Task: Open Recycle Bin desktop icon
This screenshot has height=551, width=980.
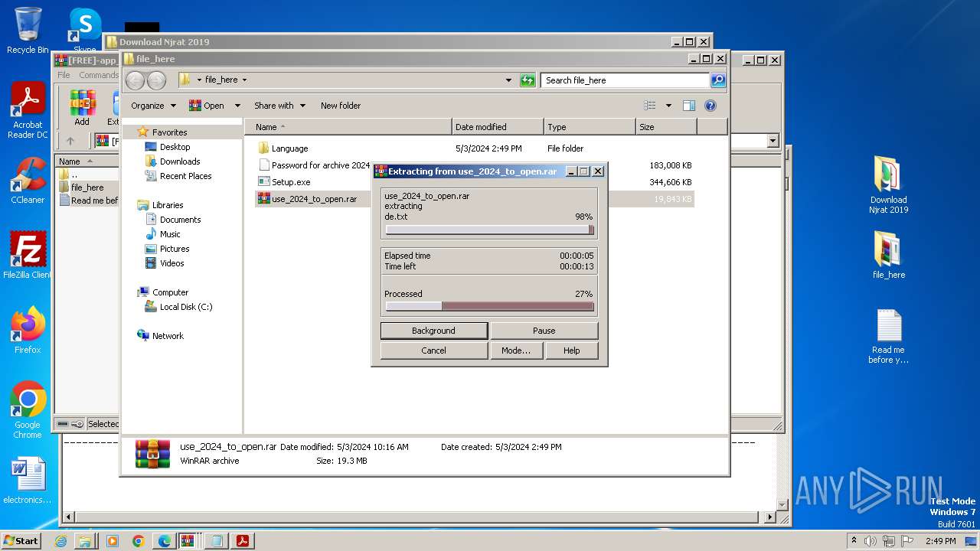Action: [28, 31]
